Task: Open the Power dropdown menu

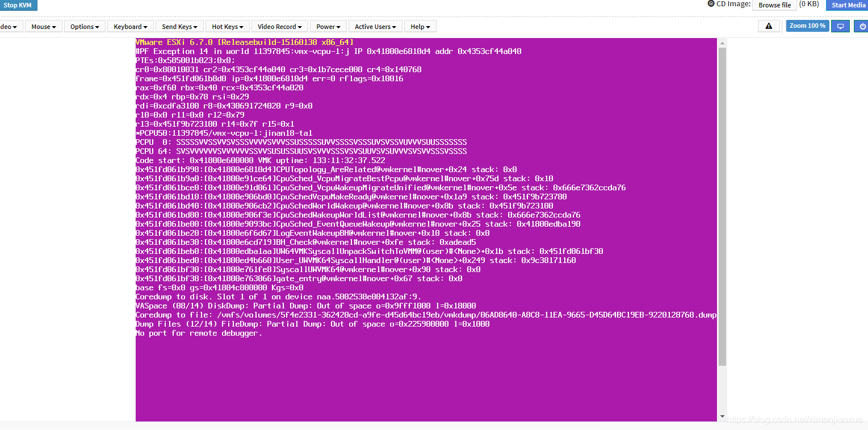Action: (x=329, y=27)
